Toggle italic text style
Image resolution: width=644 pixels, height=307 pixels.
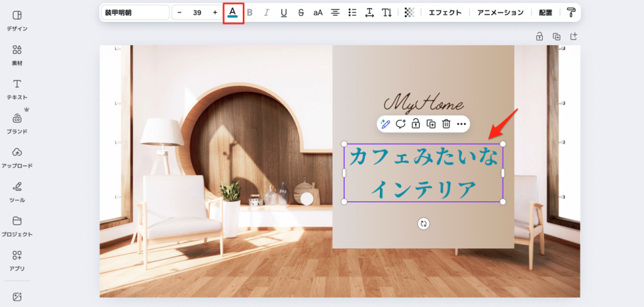point(267,13)
